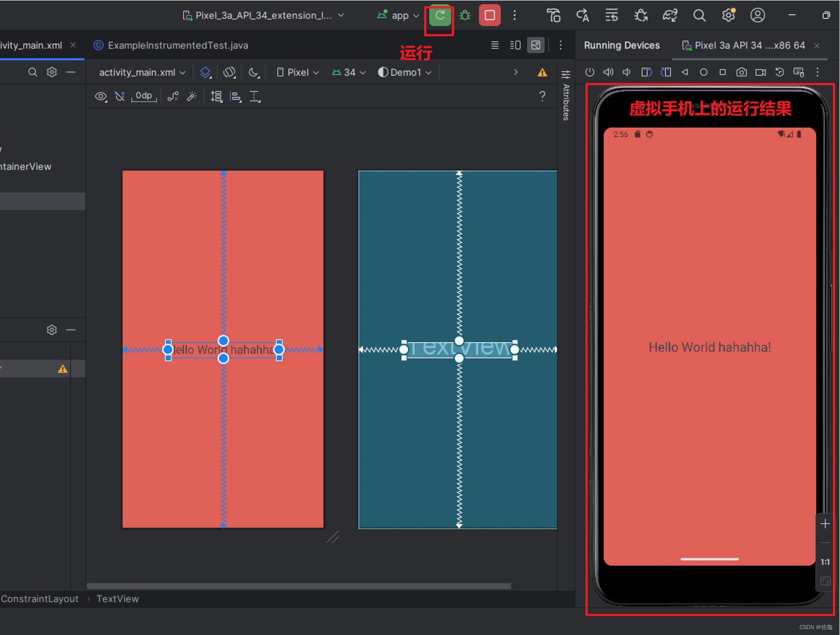Open the activity_main.xml file dropdown
Viewport: 840px width, 635px height.
click(x=142, y=73)
